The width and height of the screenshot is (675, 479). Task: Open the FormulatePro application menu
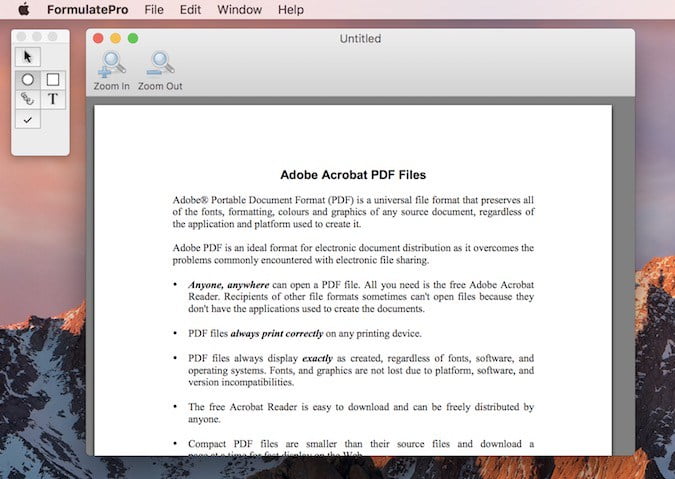click(87, 9)
